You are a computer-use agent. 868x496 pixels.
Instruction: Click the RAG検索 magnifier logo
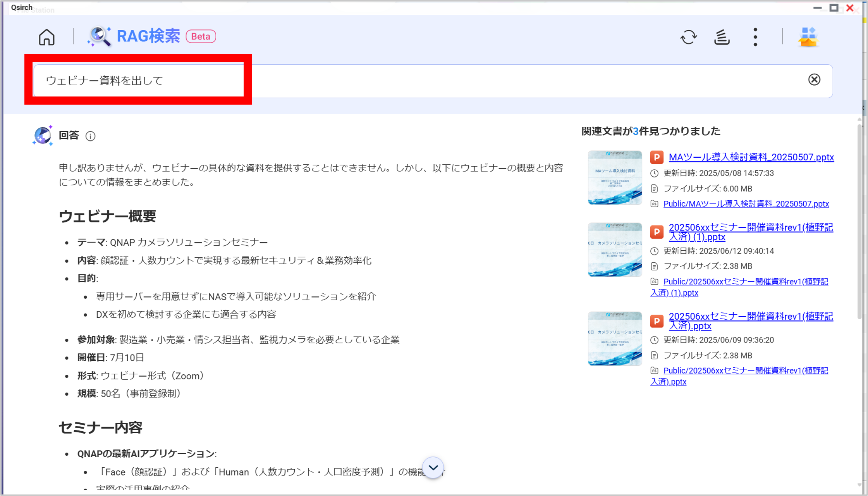pos(100,36)
